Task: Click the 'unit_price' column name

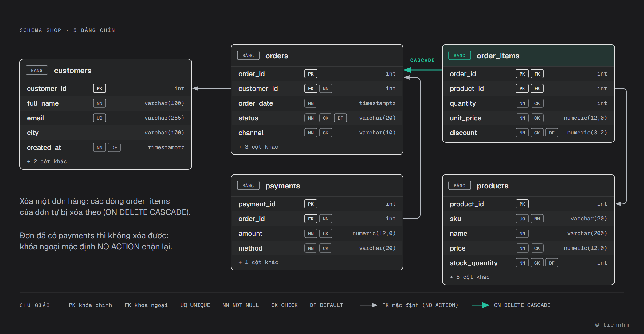Action: click(x=465, y=118)
